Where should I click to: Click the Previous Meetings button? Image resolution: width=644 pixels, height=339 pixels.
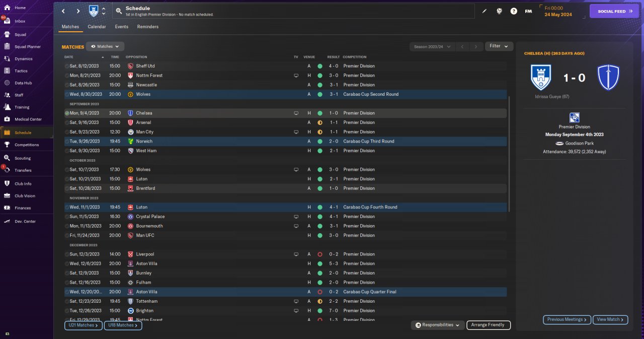pyautogui.click(x=567, y=319)
